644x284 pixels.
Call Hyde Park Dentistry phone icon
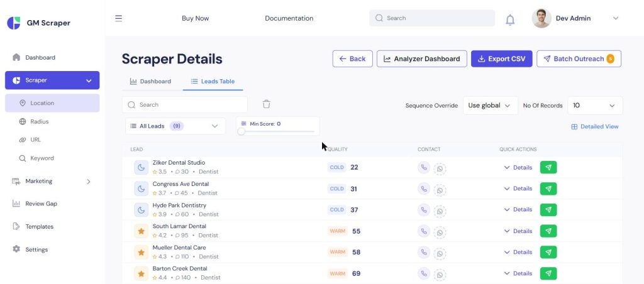[424, 210]
